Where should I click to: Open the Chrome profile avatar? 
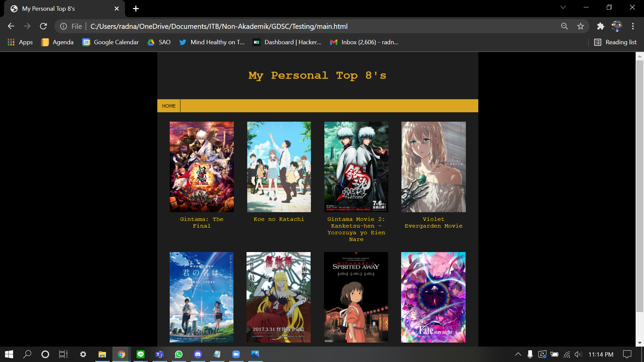click(x=616, y=26)
